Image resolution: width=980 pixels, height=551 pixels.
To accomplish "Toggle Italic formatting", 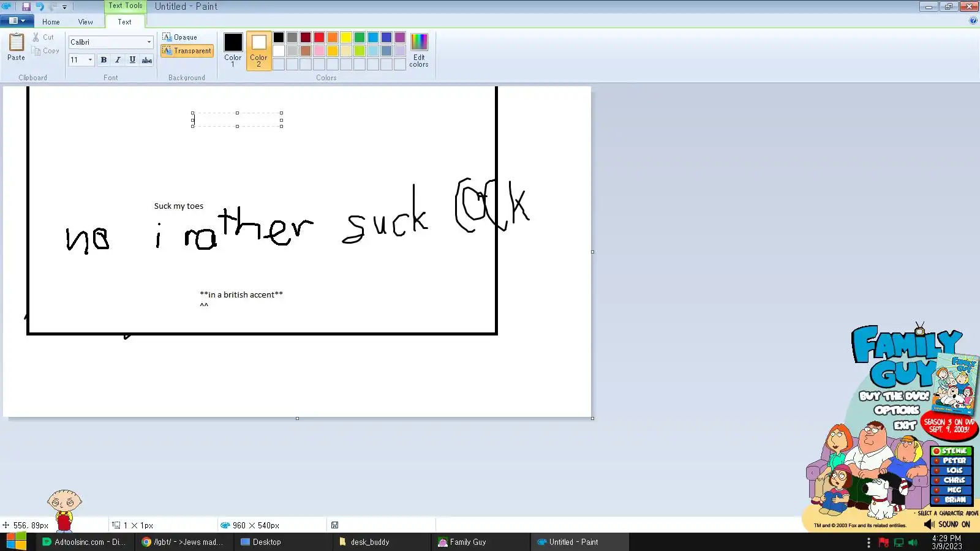I will (x=118, y=60).
